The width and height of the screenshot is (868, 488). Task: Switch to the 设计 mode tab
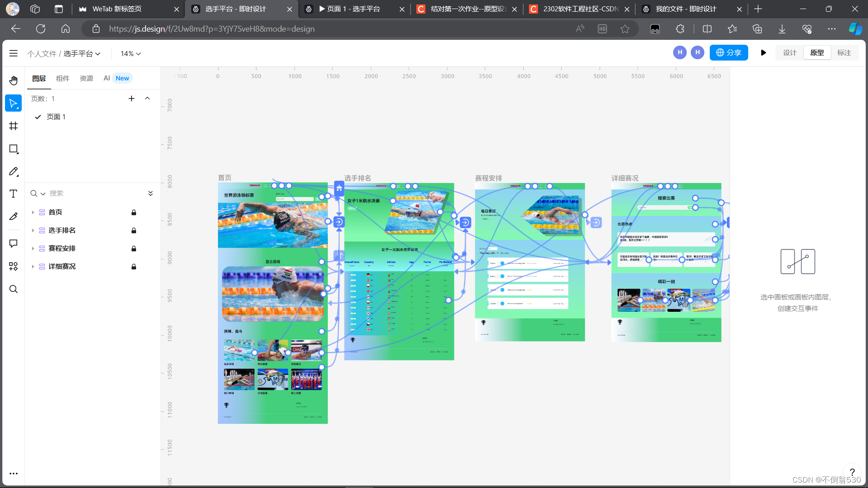(x=789, y=53)
